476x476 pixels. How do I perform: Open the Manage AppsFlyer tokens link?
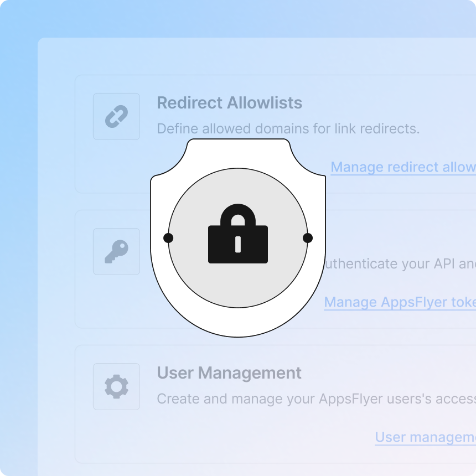pyautogui.click(x=400, y=302)
